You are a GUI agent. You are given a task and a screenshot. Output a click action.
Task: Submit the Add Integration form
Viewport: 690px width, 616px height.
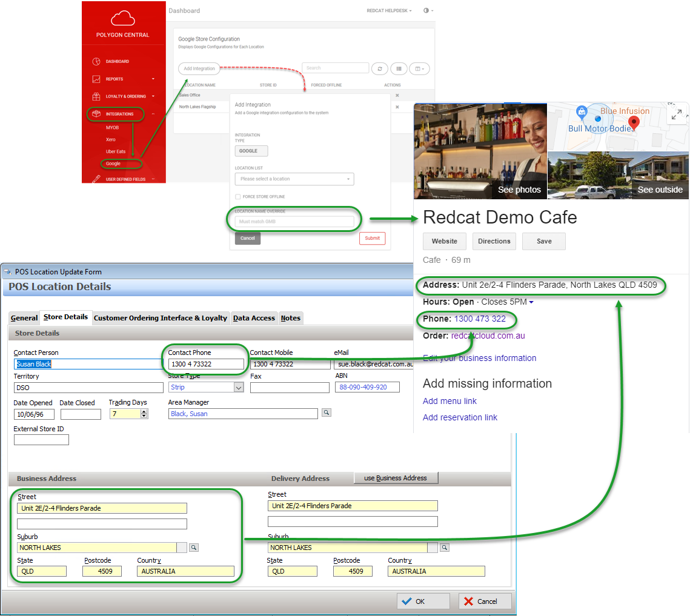click(x=373, y=239)
